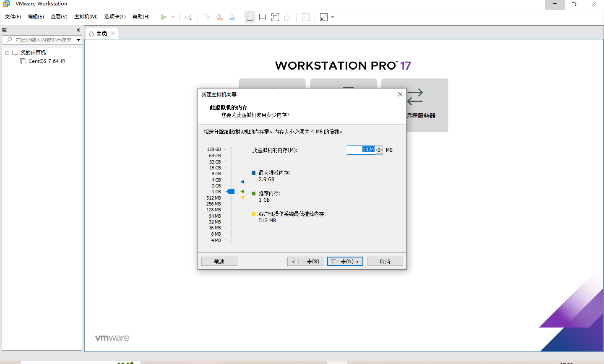Click the 取消 button
Screen dimensions: 604x364
385,261
